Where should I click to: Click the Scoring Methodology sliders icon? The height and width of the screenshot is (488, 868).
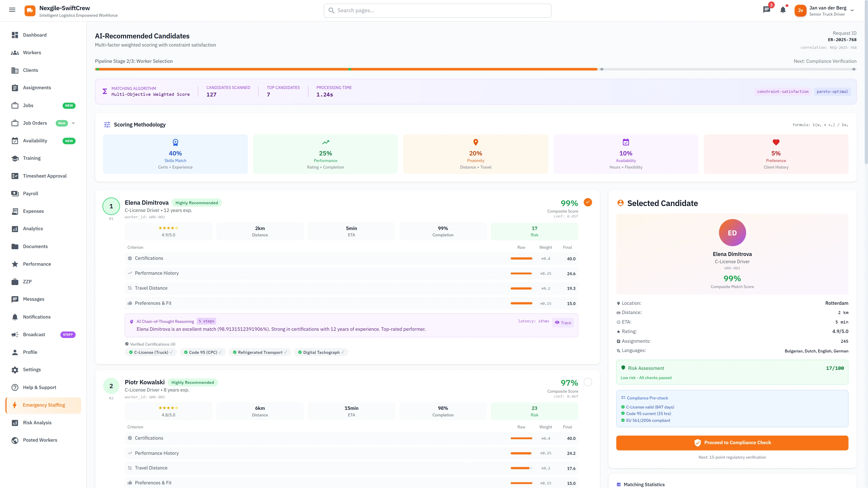[x=107, y=125]
